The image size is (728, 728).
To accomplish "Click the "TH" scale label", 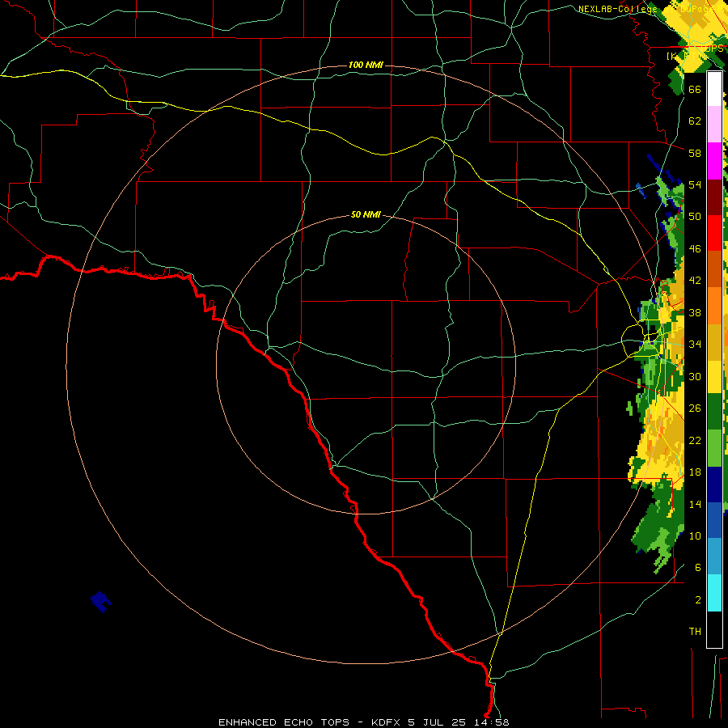I will (x=695, y=632).
